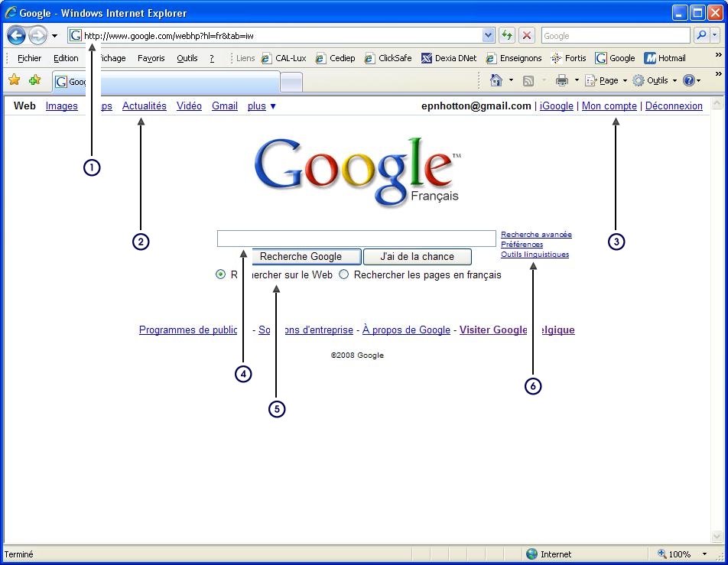Click inside the Google search text box
728x565 pixels.
pyautogui.click(x=356, y=239)
